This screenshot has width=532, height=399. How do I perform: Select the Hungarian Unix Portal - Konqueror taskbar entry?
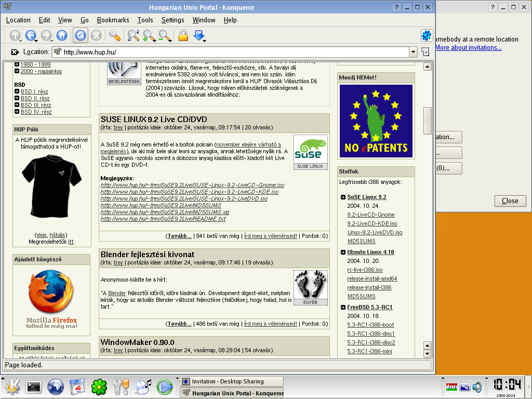click(232, 393)
